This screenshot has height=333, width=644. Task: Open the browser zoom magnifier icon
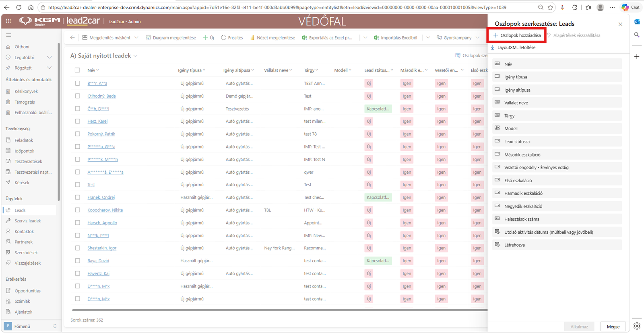541,7
